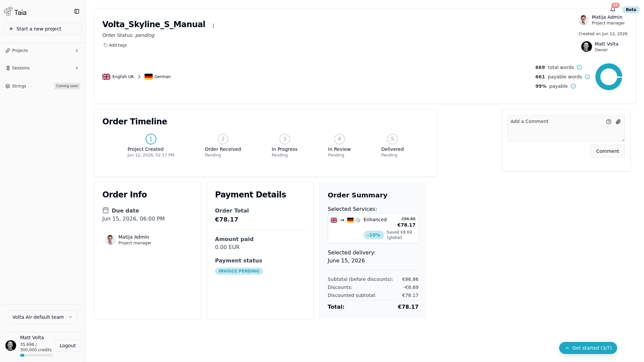Click Matija Admin avatar in top right
This screenshot has width=644, height=362.
click(x=584, y=20)
